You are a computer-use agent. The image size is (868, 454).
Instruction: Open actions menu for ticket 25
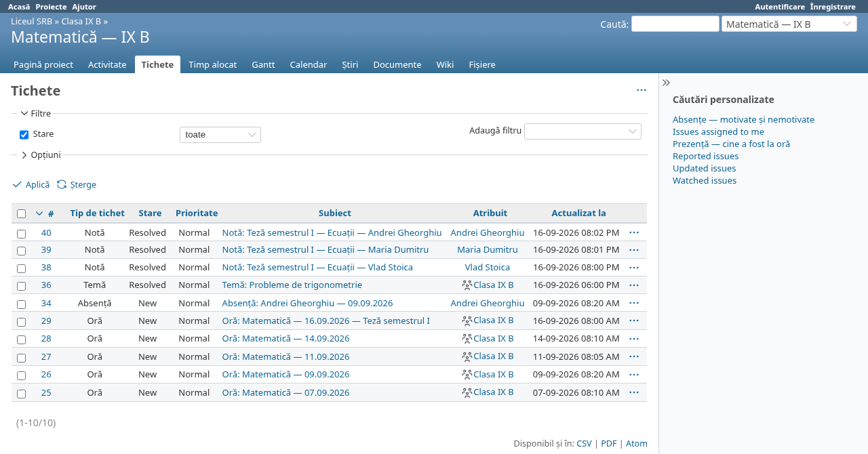point(634,392)
